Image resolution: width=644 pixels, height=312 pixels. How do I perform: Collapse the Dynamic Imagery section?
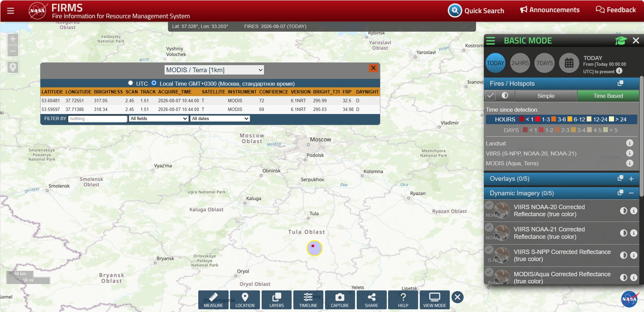click(x=632, y=193)
